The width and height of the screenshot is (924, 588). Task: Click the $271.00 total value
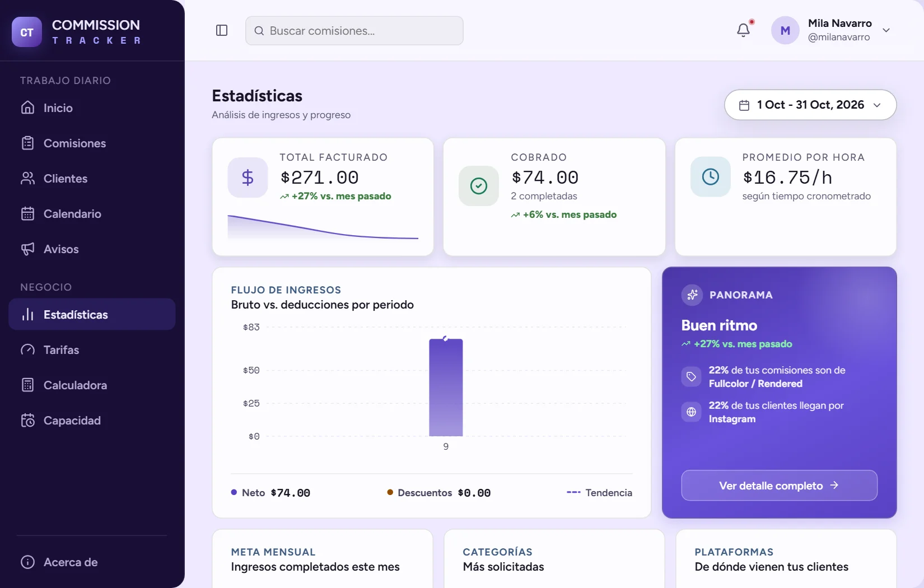pos(319,178)
